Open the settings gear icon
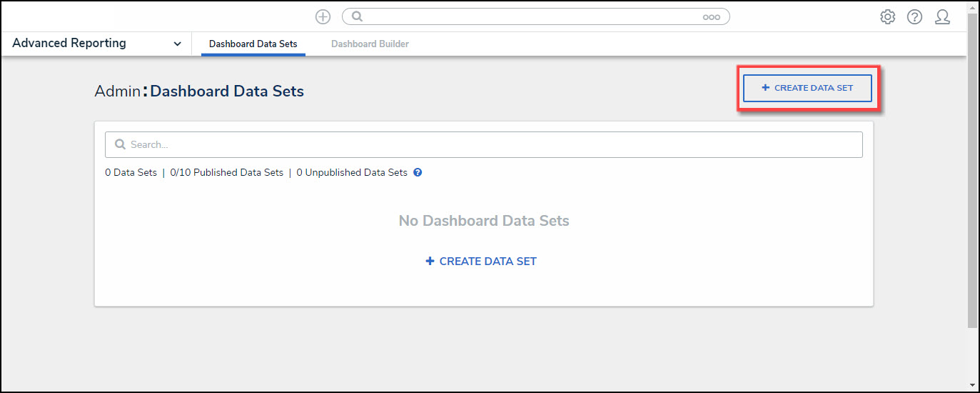980x393 pixels. click(x=887, y=17)
